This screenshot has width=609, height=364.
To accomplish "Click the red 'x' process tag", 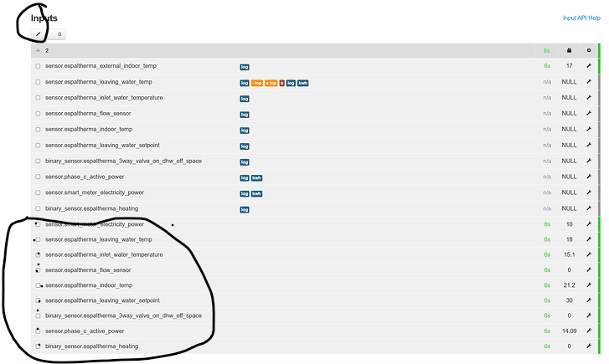I will click(281, 83).
